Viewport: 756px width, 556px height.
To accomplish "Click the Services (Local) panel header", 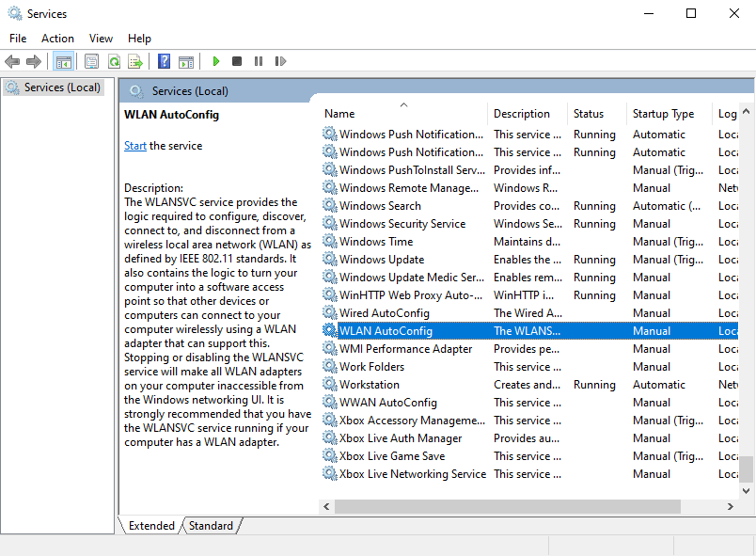I will point(190,91).
